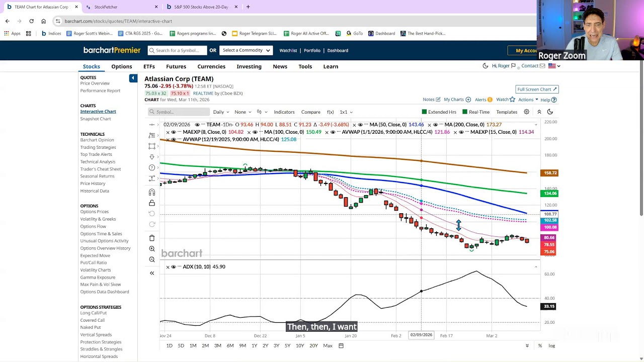This screenshot has width=644, height=362.
Task: Open the Stocks main tab
Action: 92,66
